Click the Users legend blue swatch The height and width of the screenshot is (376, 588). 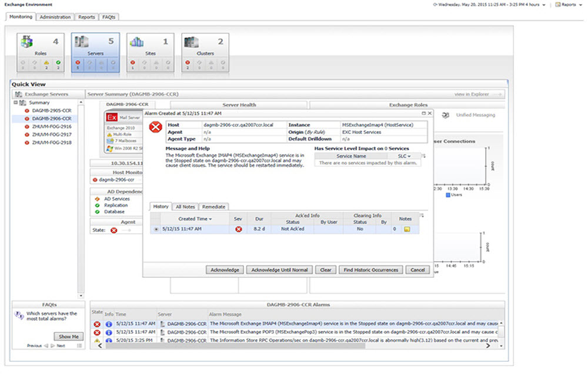pyautogui.click(x=447, y=194)
